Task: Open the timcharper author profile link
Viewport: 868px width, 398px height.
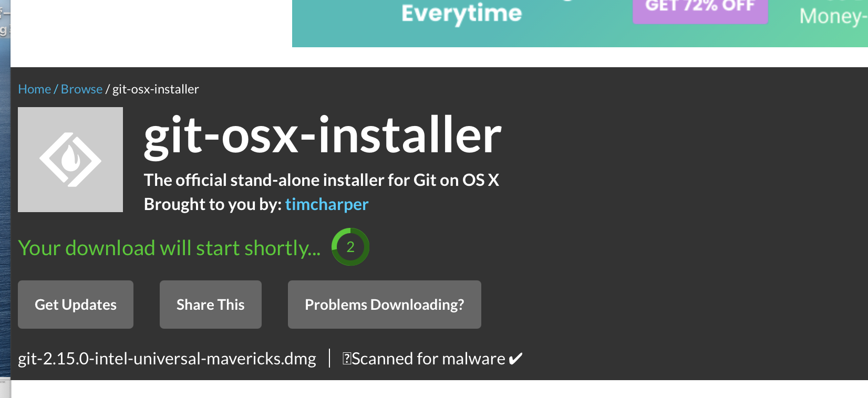Action: 327,204
